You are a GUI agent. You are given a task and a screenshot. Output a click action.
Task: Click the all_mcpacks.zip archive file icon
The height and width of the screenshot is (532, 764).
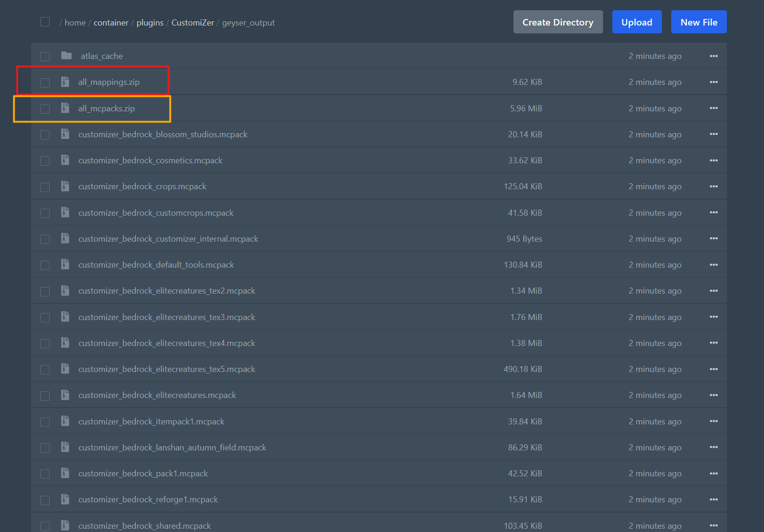pyautogui.click(x=65, y=108)
